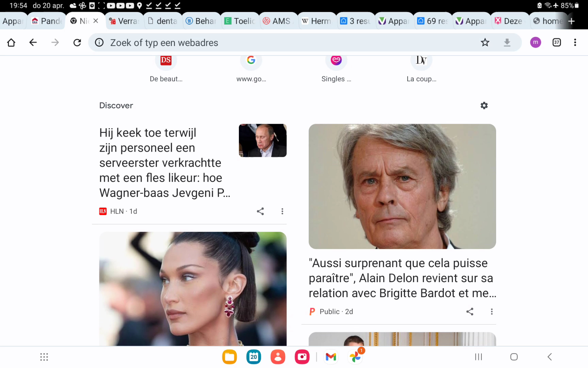The image size is (588, 368).
Task: Open the HLN article about Wagner-baas
Action: click(165, 163)
